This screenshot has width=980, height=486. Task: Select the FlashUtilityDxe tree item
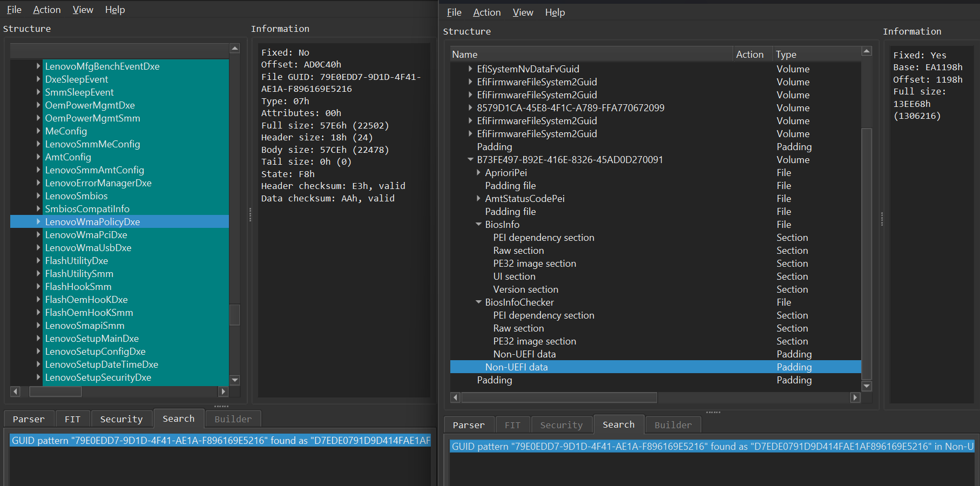click(77, 261)
